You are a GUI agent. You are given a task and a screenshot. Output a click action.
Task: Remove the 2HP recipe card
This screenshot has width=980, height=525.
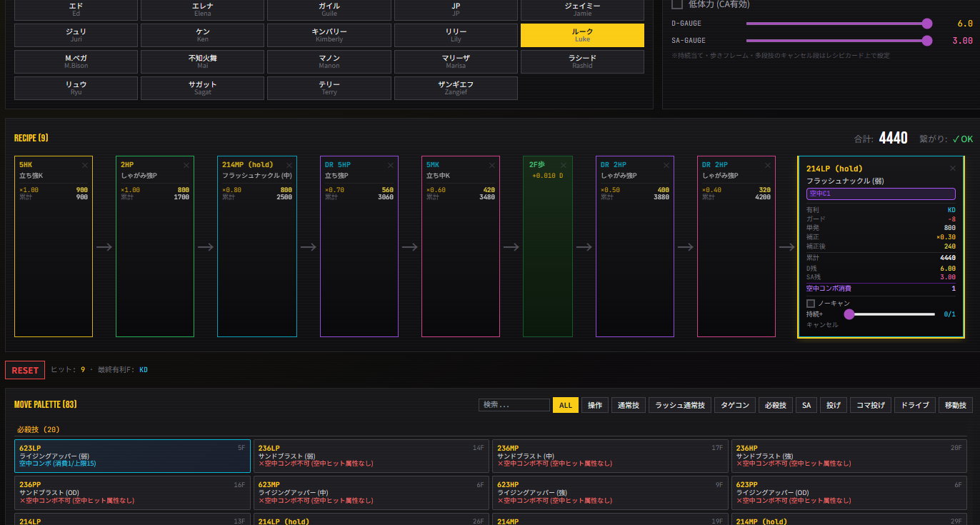186,165
